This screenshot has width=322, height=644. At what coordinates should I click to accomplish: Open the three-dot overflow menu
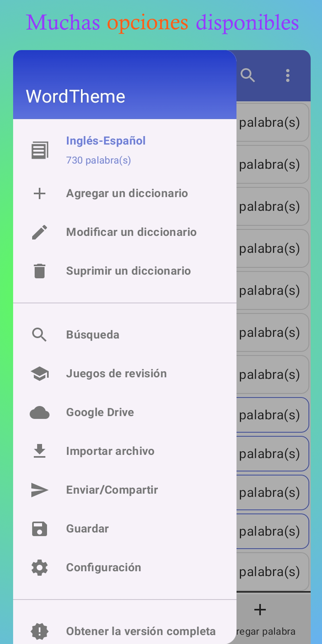pyautogui.click(x=288, y=75)
